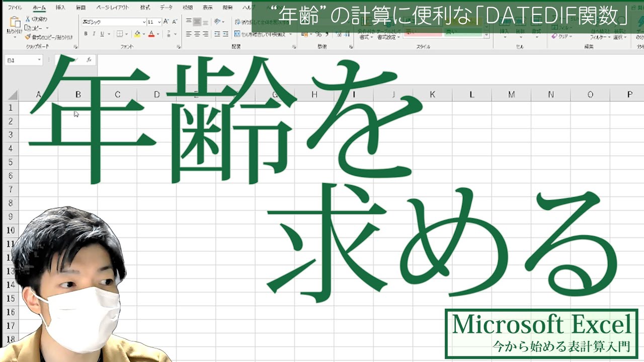The image size is (644, 362).
Task: Open Alignment group dialog launcher
Action: [x=294, y=46]
